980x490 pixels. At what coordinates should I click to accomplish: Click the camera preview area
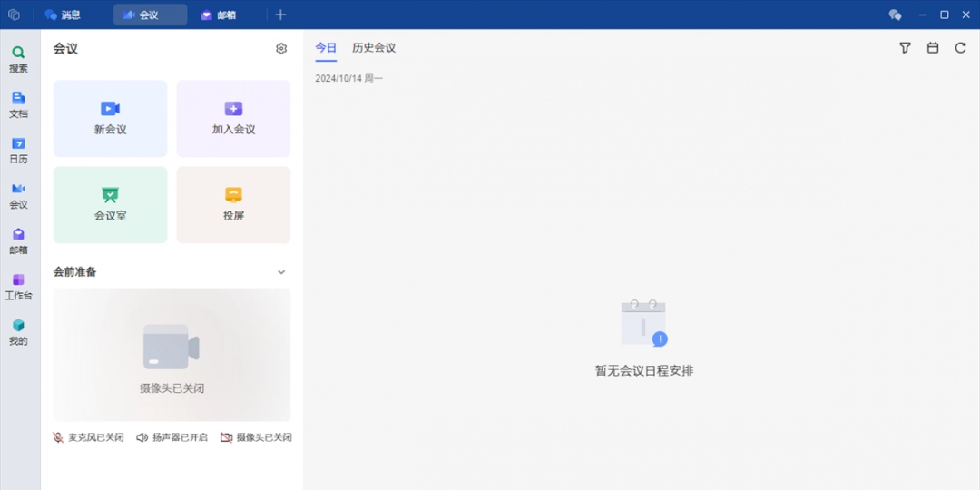pyautogui.click(x=171, y=355)
